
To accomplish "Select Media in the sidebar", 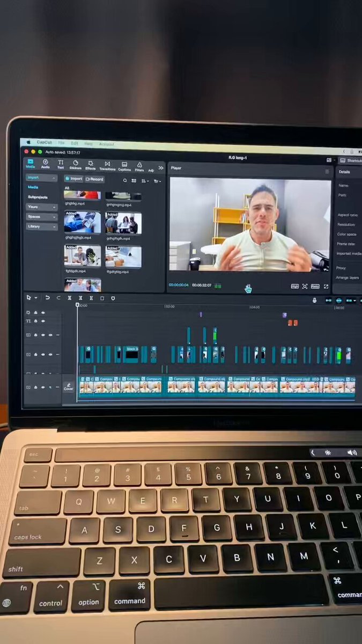I will point(33,187).
